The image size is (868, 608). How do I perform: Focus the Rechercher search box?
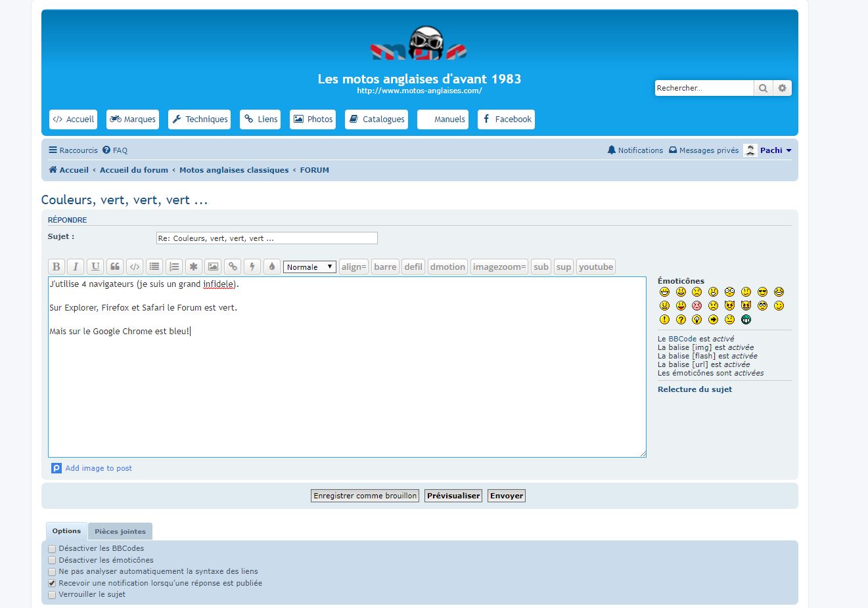704,88
